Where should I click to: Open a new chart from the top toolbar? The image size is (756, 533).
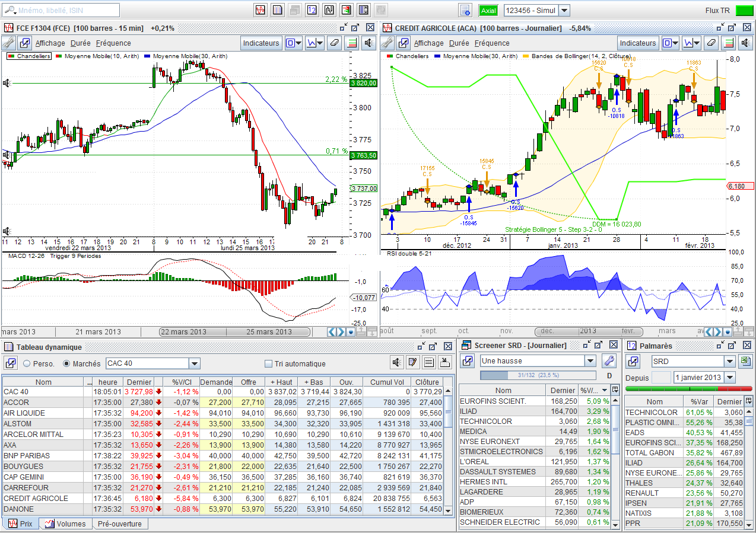pos(260,10)
